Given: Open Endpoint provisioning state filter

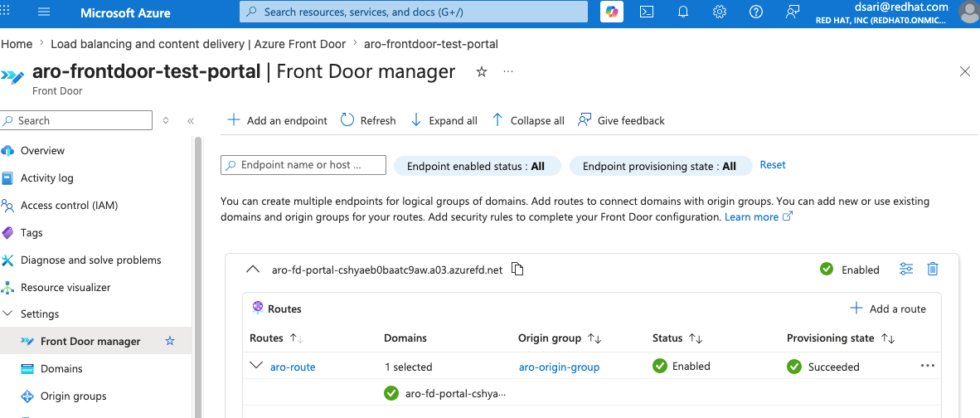Looking at the screenshot, I should point(661,166).
